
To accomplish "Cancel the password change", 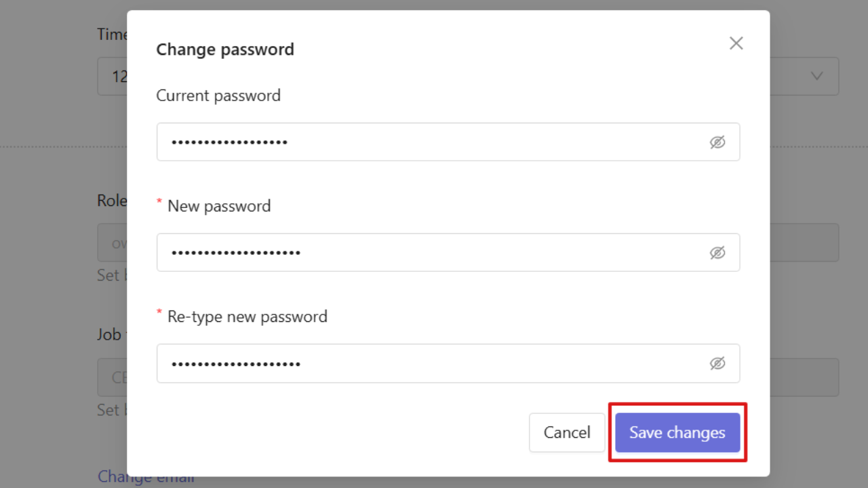I will [x=567, y=432].
